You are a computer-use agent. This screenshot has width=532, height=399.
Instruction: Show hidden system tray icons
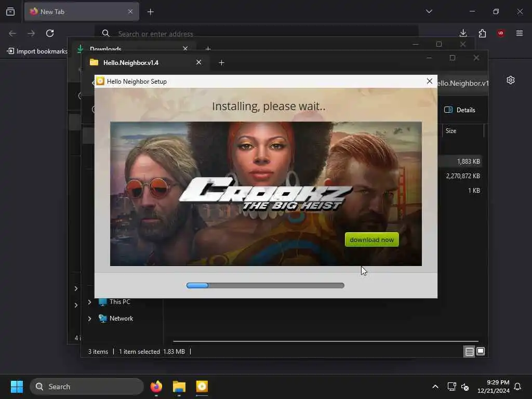435,387
